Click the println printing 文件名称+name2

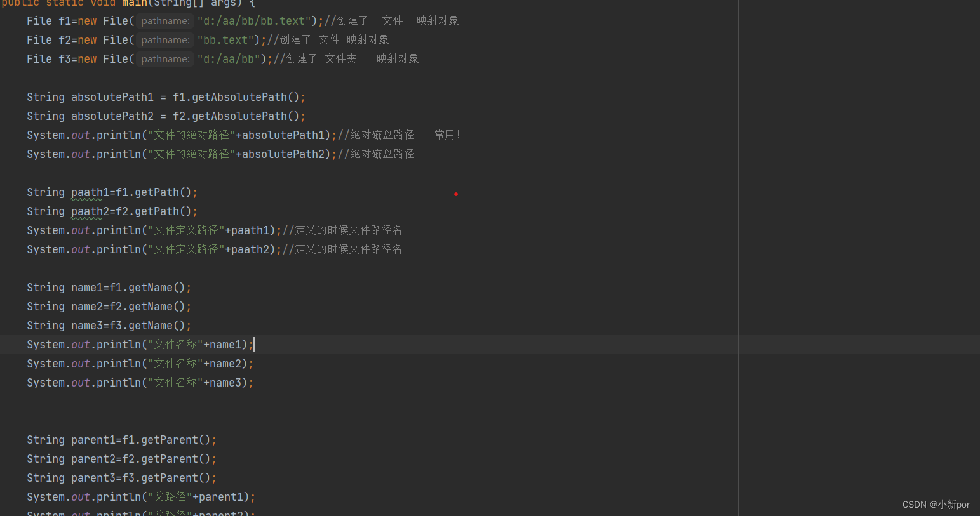140,363
